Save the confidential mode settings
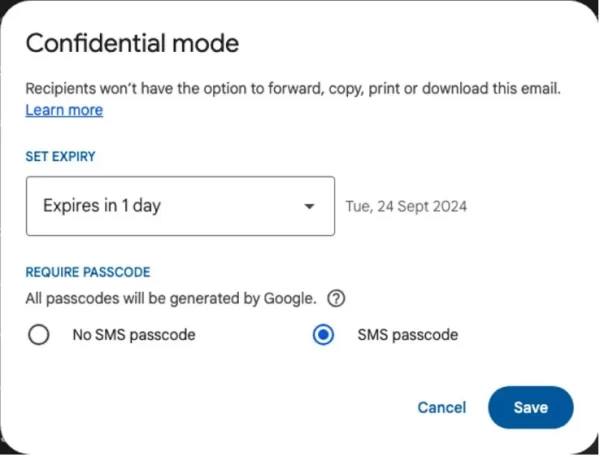The image size is (600, 457). 531,407
